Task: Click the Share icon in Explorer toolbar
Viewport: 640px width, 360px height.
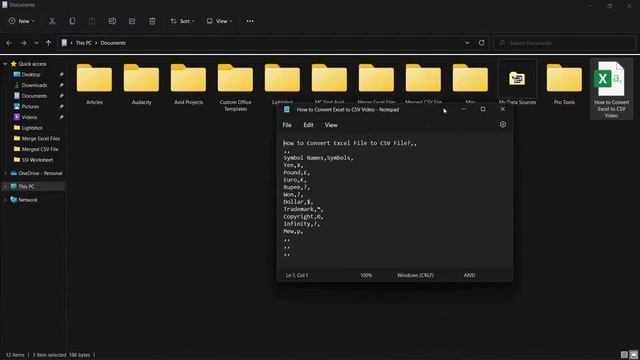Action: (x=132, y=21)
